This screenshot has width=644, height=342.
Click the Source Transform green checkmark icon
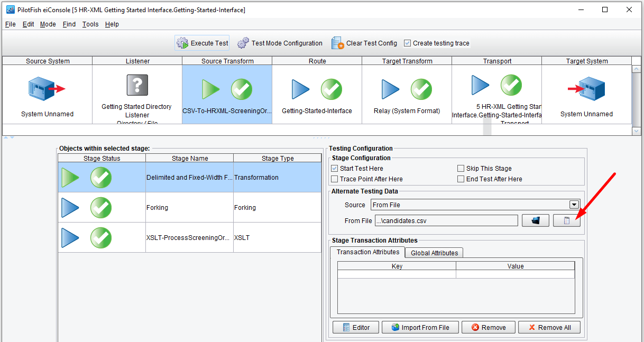point(242,89)
